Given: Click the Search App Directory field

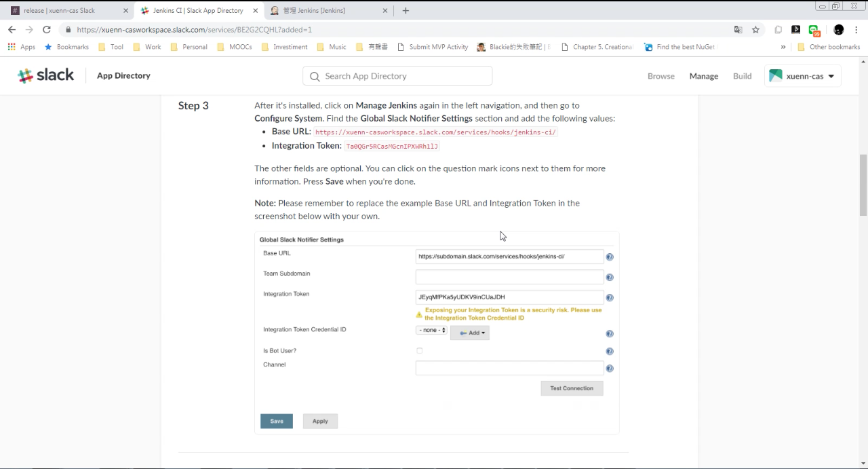Looking at the screenshot, I should click(397, 76).
